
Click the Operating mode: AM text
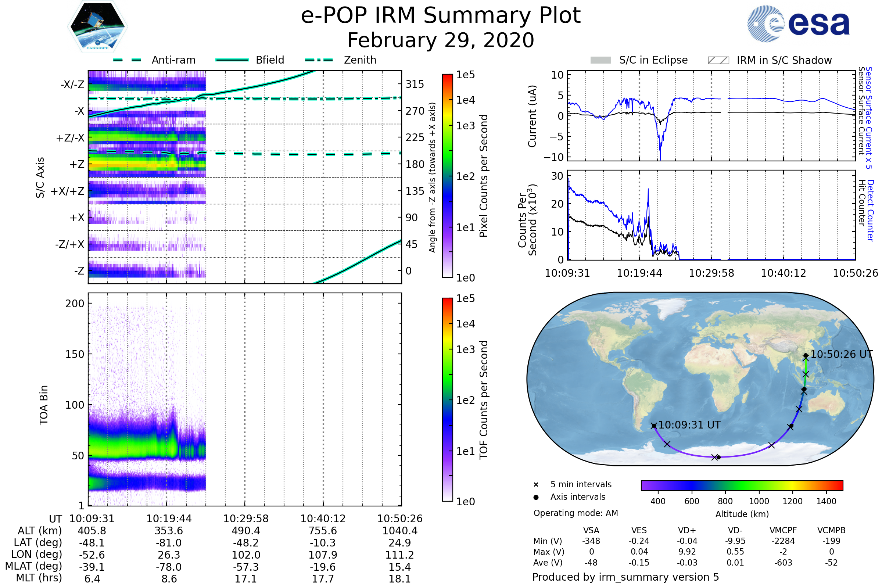pyautogui.click(x=576, y=513)
